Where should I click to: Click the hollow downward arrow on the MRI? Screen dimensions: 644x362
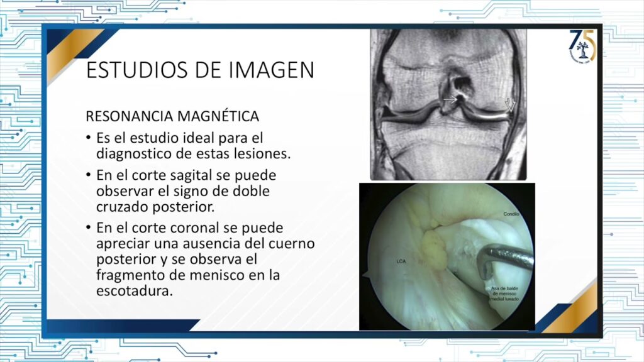click(510, 106)
